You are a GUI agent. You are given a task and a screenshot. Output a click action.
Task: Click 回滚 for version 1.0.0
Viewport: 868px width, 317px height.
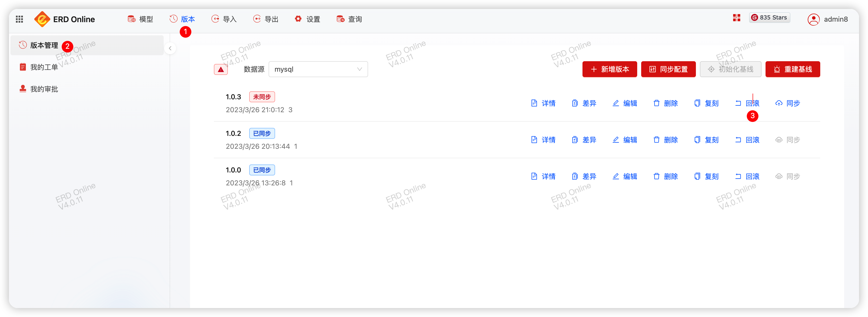tap(747, 176)
